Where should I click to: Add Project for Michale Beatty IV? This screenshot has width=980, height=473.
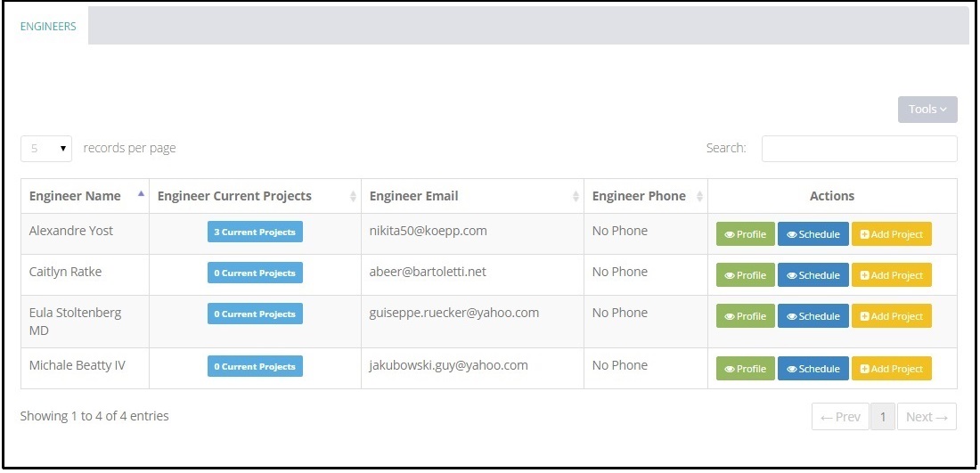tap(891, 369)
